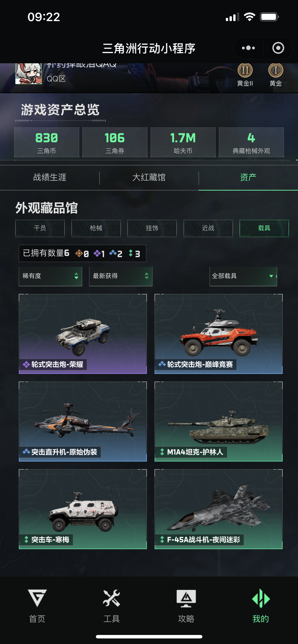Tap the 黄金II rank badge

[245, 75]
